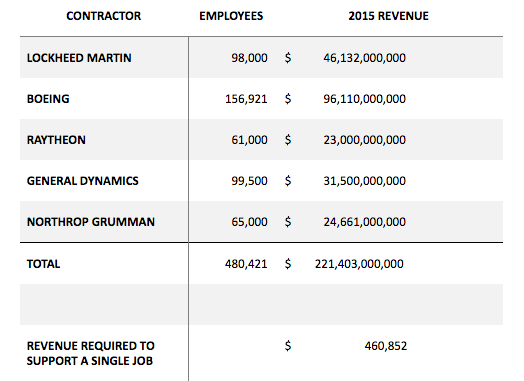Click the total employees 480,421 cell
The width and height of the screenshot is (524, 381).
[246, 264]
